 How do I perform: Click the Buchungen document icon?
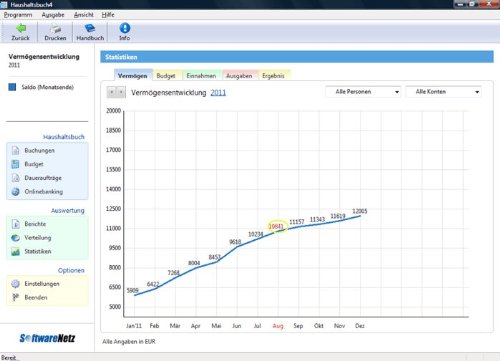15,150
